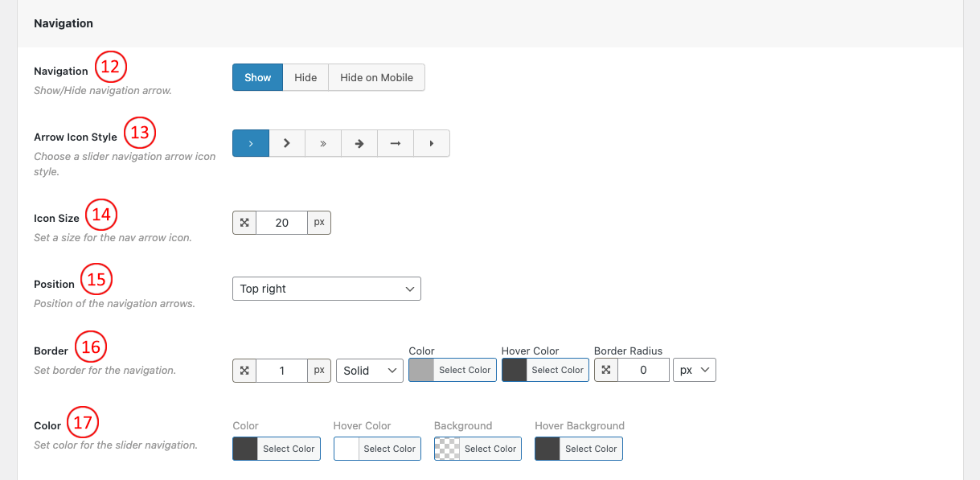
Task: Choose the long thin arrow icon style
Action: (396, 143)
